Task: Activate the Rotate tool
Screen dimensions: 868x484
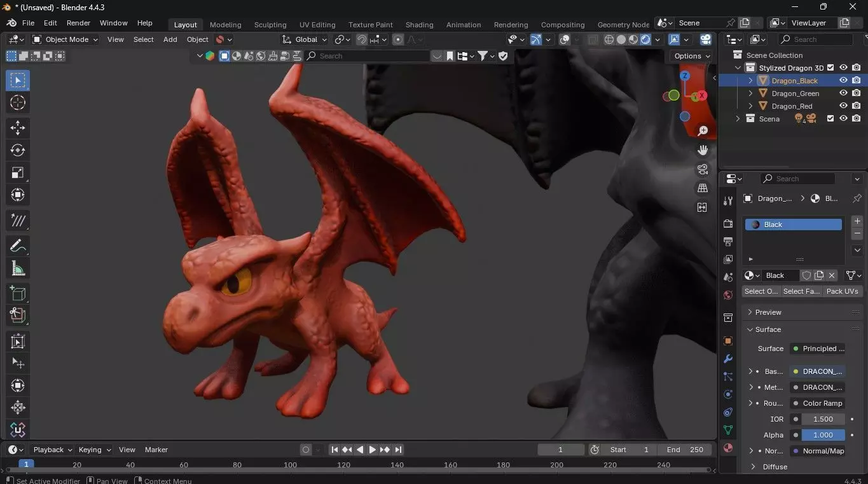Action: (18, 150)
